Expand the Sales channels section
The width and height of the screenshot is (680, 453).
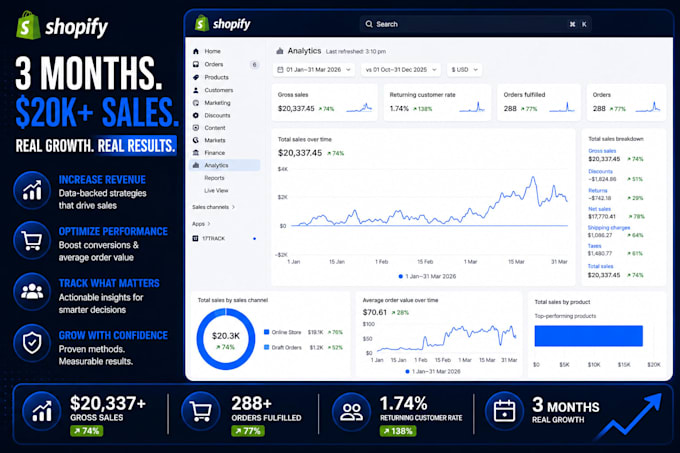[x=213, y=207]
